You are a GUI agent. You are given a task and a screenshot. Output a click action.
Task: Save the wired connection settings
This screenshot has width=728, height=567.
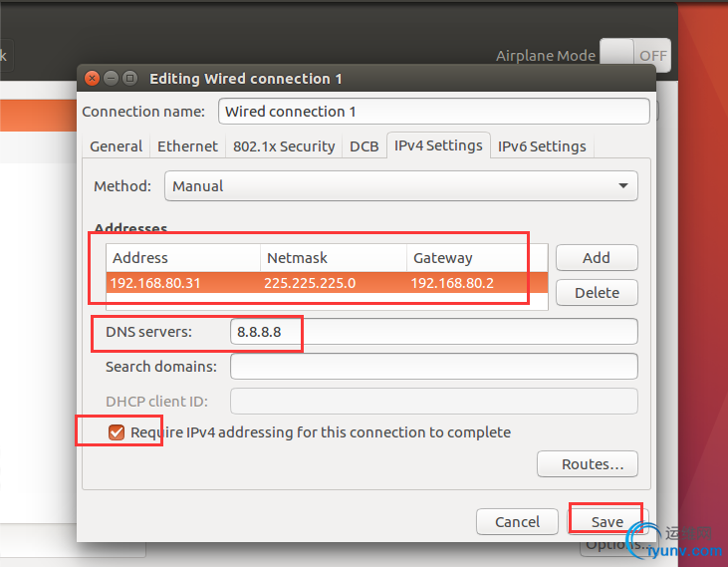(x=607, y=521)
